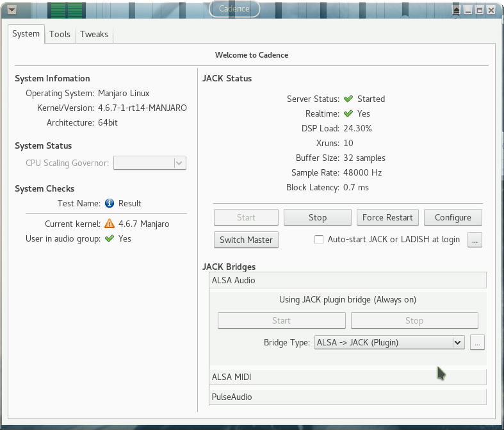Viewport: 504px width, 430px height.
Task: Stop the JACK server
Action: pyautogui.click(x=318, y=217)
